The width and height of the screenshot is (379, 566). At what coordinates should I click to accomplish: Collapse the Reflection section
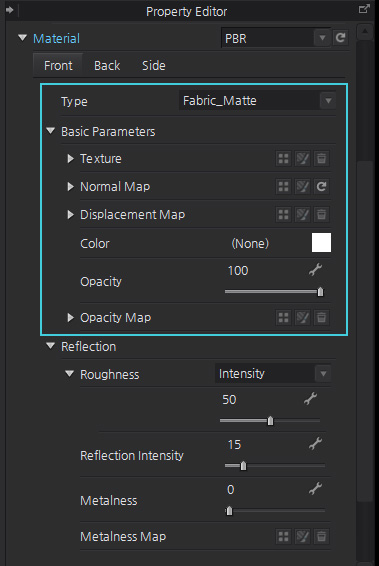pyautogui.click(x=51, y=346)
